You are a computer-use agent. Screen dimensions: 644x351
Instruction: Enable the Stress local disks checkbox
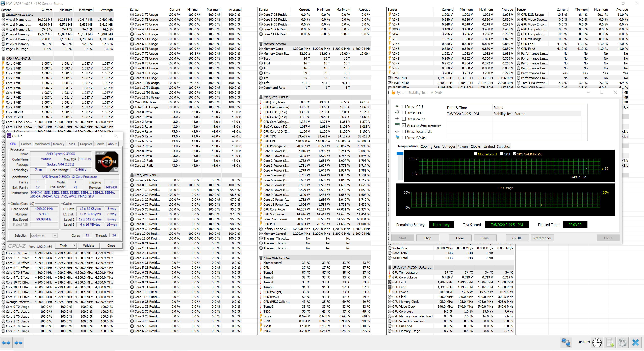pos(404,131)
